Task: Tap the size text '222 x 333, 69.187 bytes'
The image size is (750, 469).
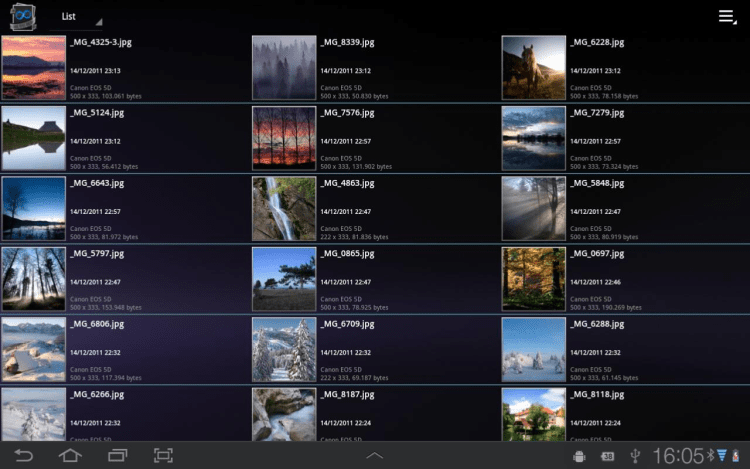Action: click(x=354, y=378)
